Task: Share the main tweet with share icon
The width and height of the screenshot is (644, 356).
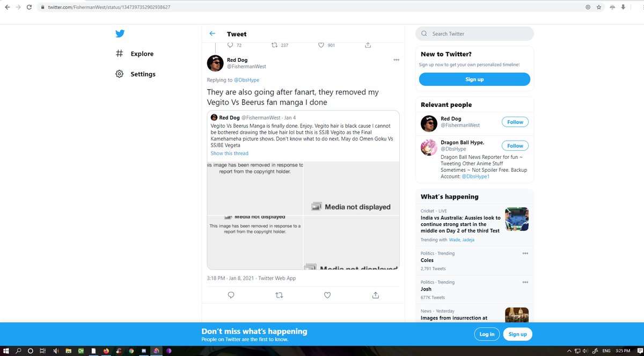Action: pyautogui.click(x=376, y=295)
